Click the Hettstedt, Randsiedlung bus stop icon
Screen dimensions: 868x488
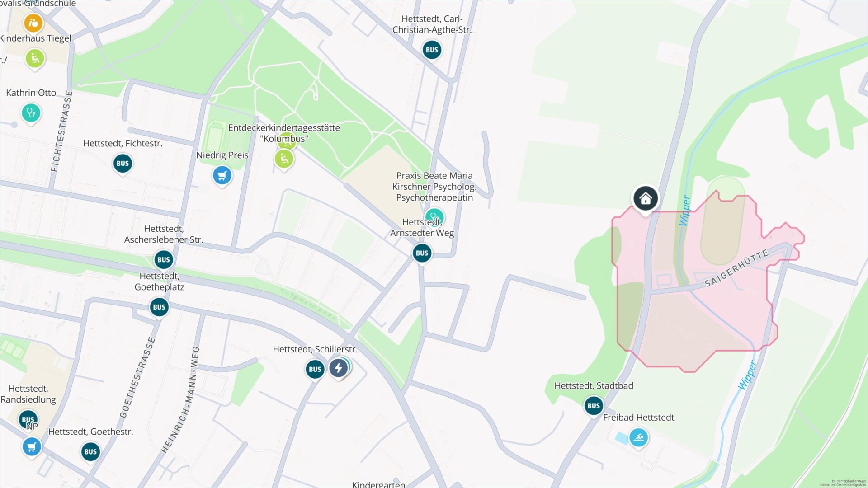pyautogui.click(x=27, y=419)
